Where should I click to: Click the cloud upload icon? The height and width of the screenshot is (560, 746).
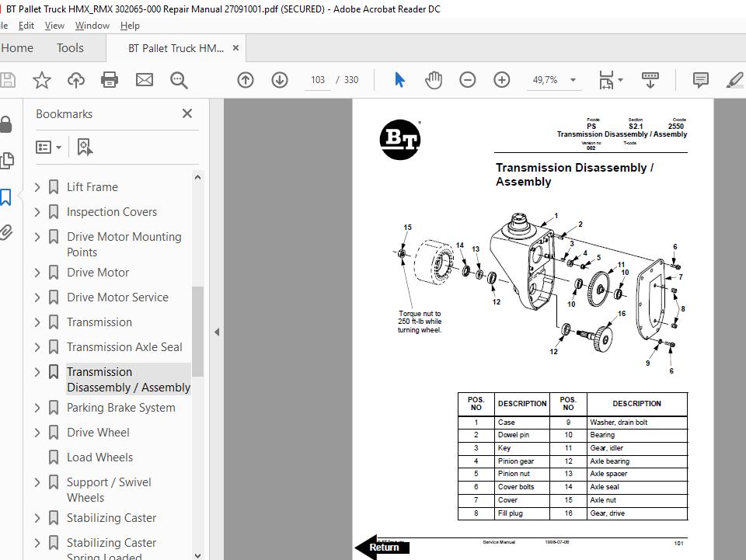(75, 80)
